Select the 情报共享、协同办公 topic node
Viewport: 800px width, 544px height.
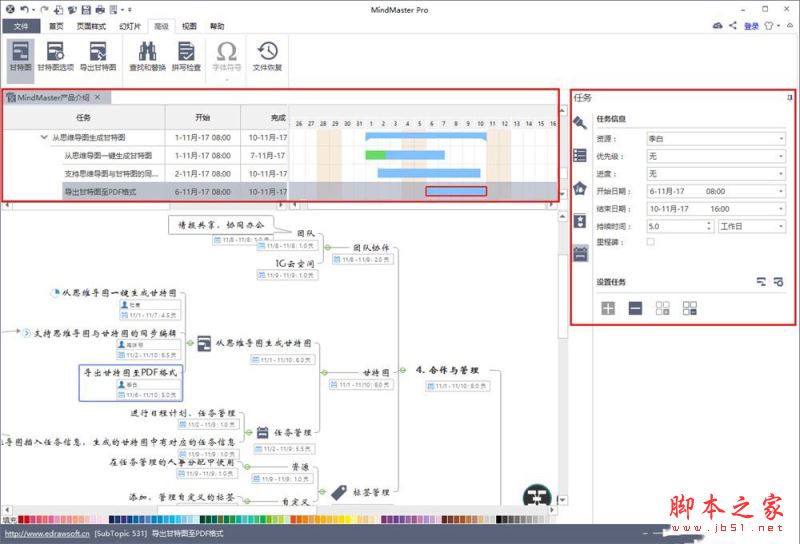click(x=221, y=225)
